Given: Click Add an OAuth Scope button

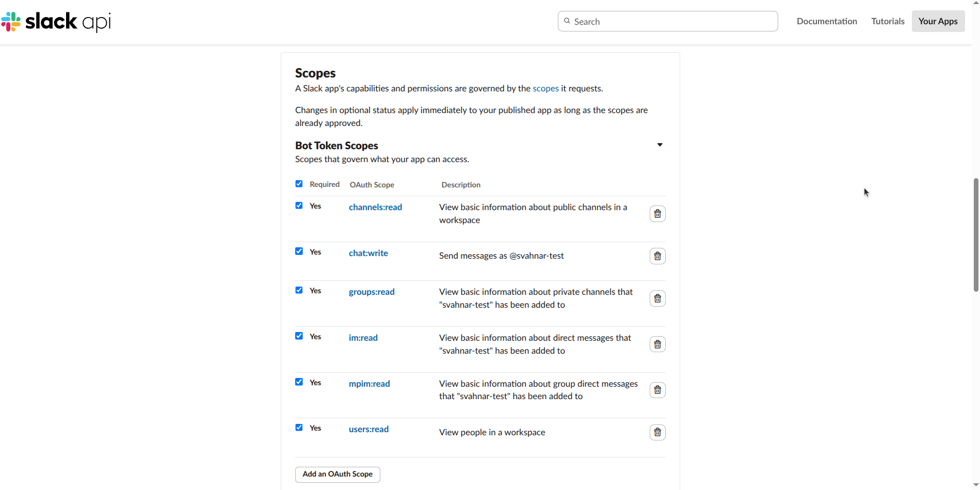Looking at the screenshot, I should pyautogui.click(x=338, y=475).
